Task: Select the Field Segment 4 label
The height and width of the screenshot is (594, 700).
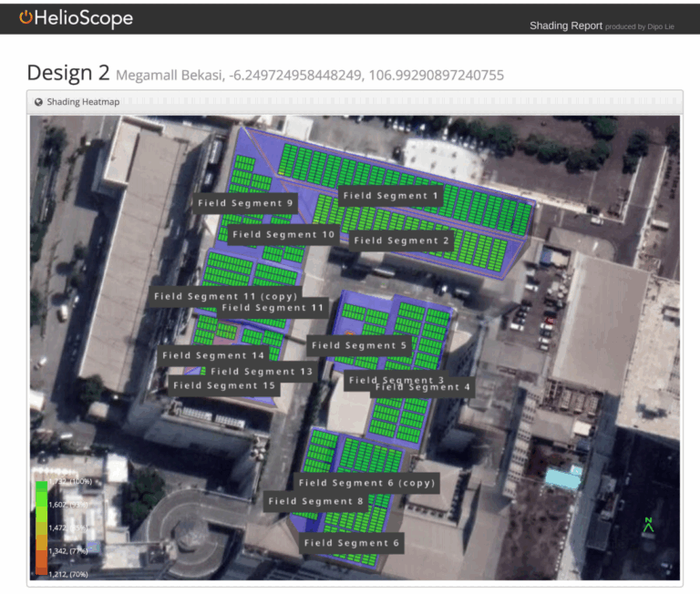Action: coord(423,389)
